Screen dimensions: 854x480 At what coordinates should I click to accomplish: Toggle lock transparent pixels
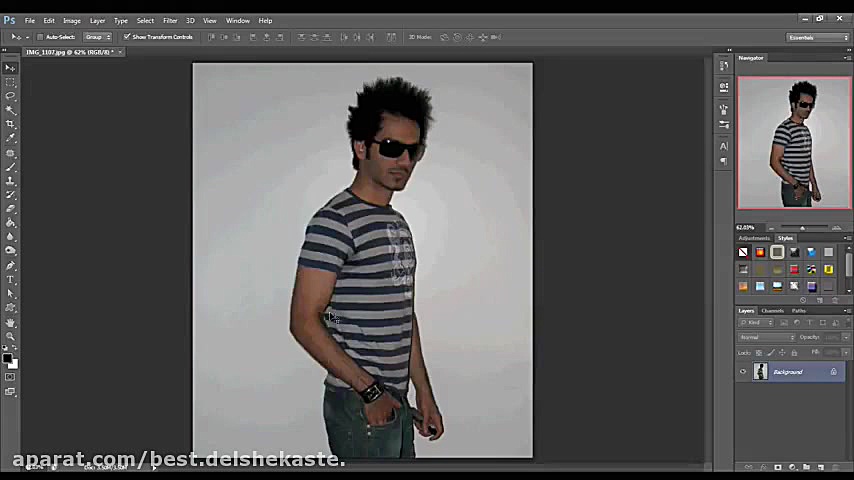(x=759, y=353)
